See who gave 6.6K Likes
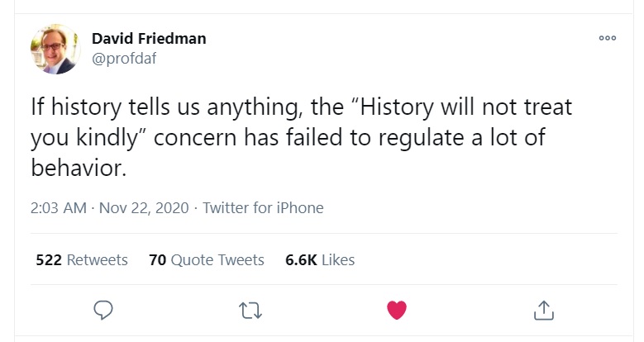 pos(320,259)
